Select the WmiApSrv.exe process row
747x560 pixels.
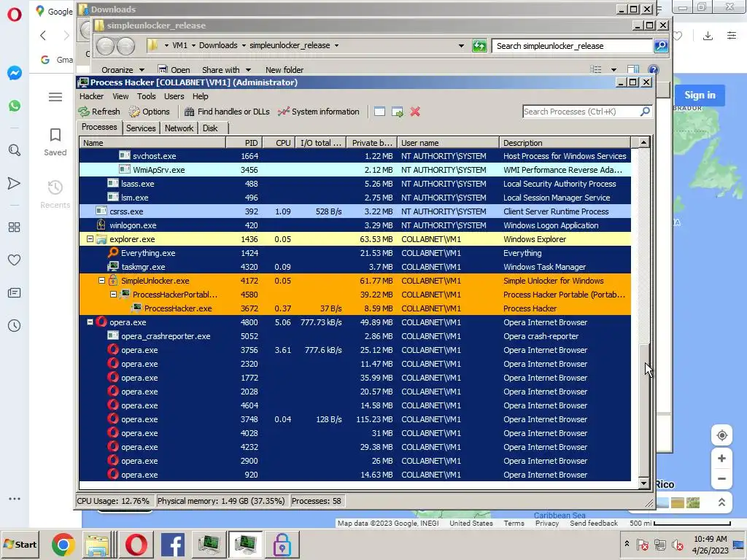click(355, 169)
